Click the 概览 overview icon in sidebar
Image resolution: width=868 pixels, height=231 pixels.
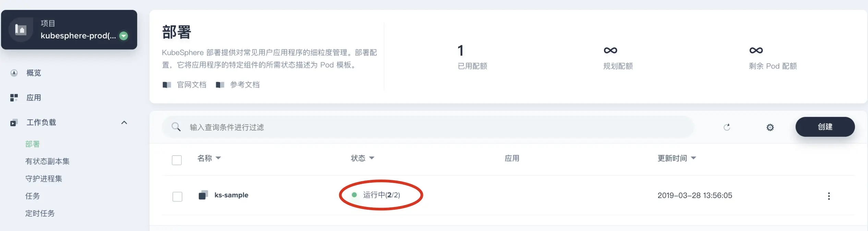[x=14, y=73]
